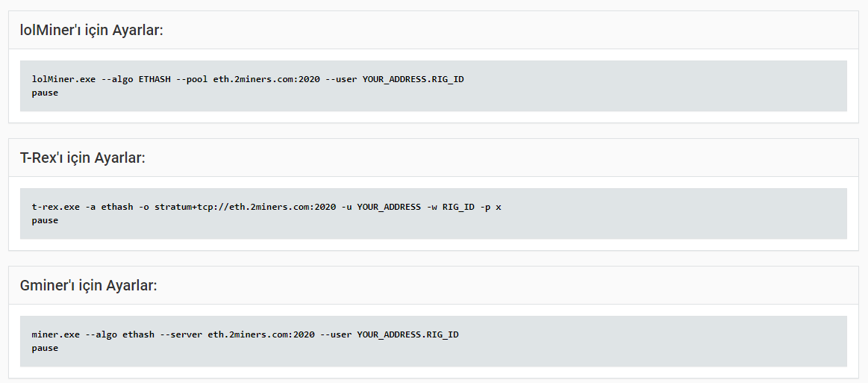Viewport: 868px width, 383px height.
Task: Click "eth.2miners.com:2020" in the Gminer command
Action: click(x=261, y=335)
